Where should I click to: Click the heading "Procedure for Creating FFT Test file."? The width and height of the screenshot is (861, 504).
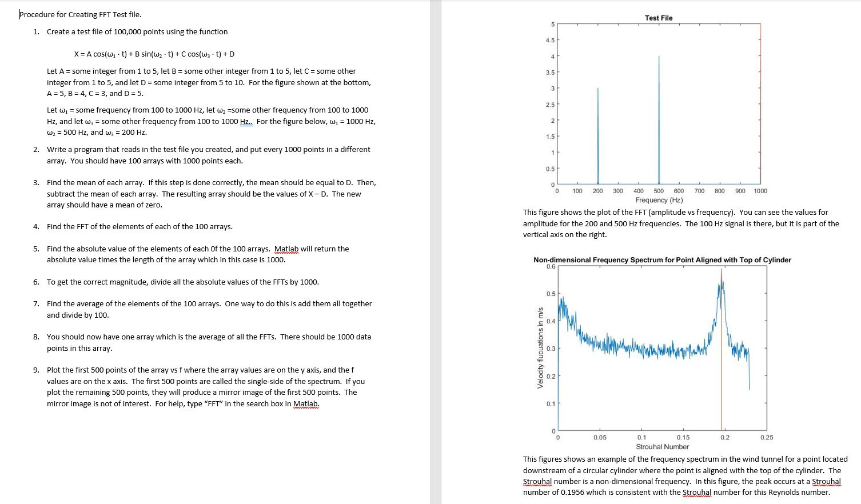[80, 14]
